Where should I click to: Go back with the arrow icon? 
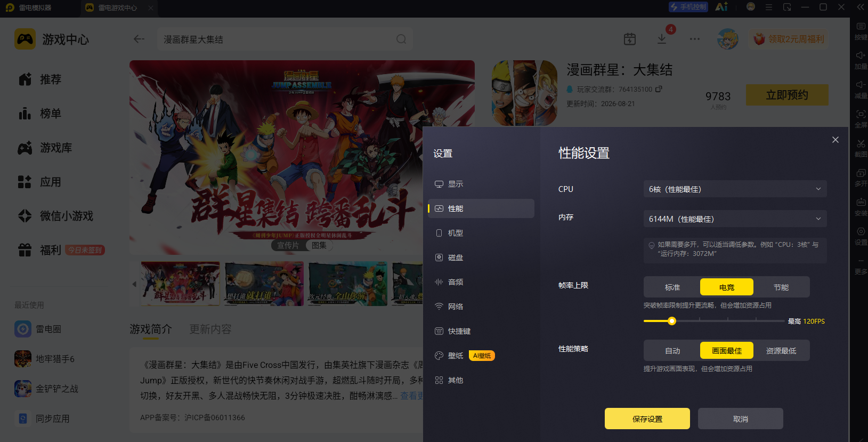[139, 39]
